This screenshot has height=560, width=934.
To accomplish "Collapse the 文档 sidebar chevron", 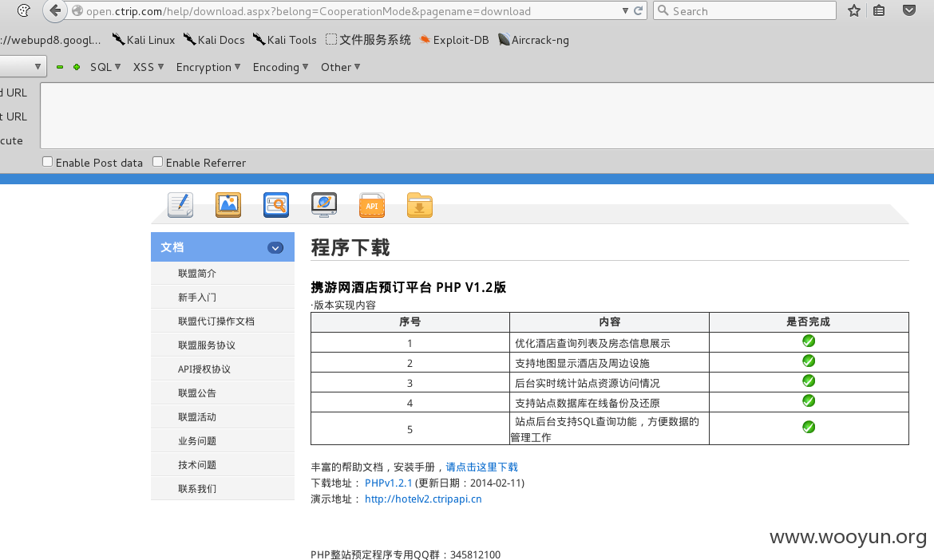I will (275, 247).
